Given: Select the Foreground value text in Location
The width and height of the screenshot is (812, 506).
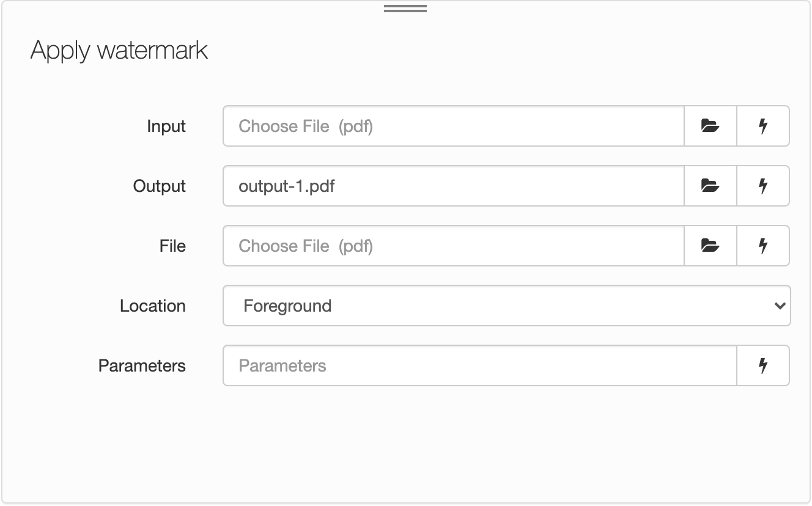Looking at the screenshot, I should (x=286, y=306).
